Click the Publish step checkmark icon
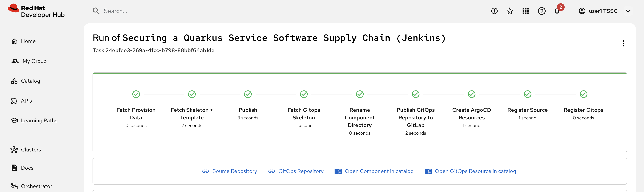This screenshot has height=192, width=644. 248,94
